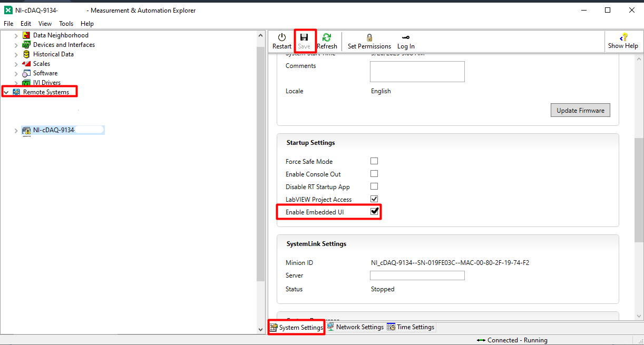Screen dimensions: 644x345
Task: Click the SystemLink Server input field
Action: point(417,275)
